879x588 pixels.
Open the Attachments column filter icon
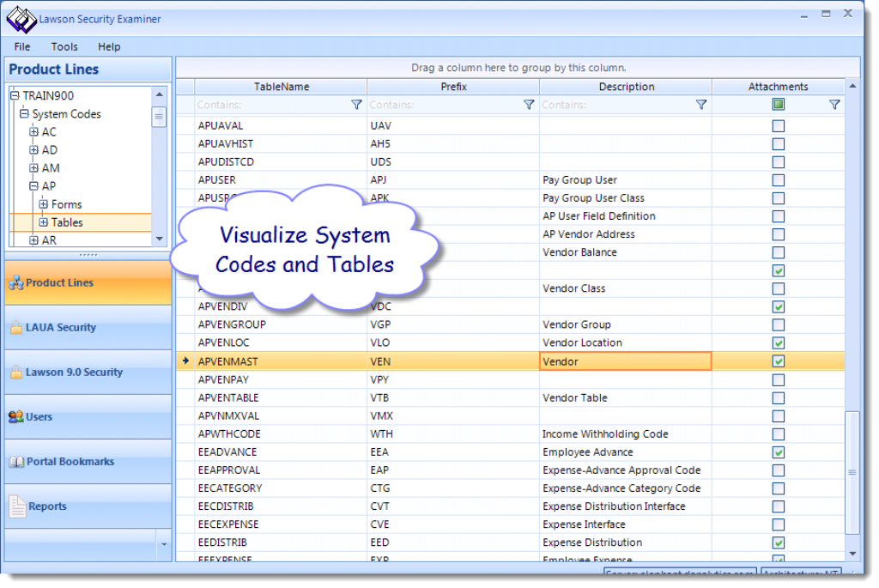coord(834,105)
